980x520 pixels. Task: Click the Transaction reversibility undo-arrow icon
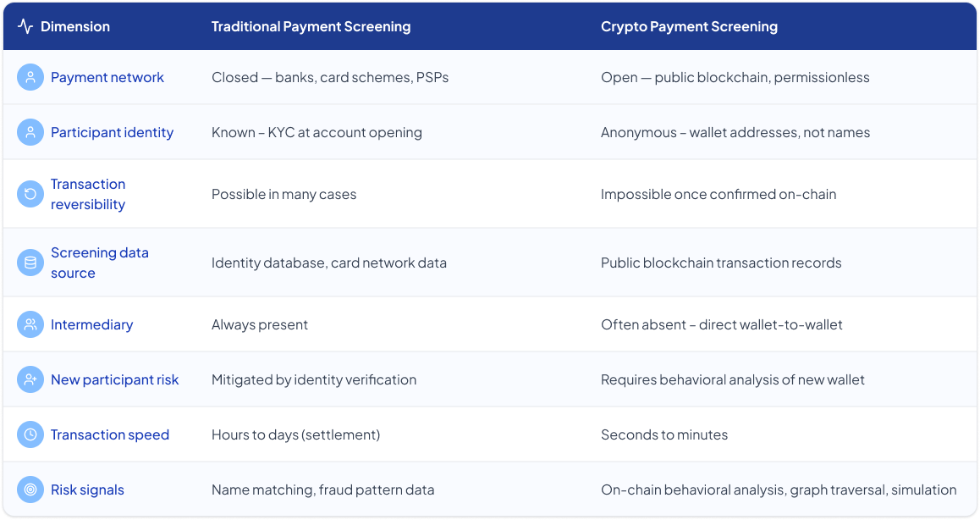pos(30,194)
